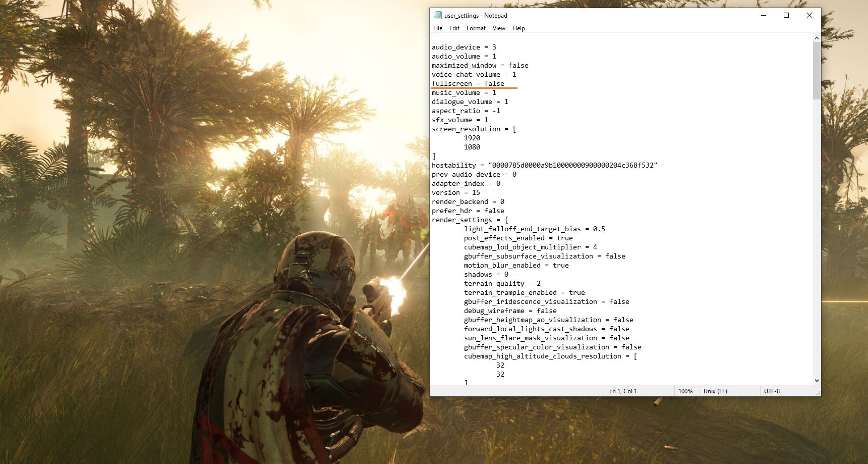Image resolution: width=868 pixels, height=464 pixels.
Task: Click the 'post_effects_enabled = true' line
Action: pyautogui.click(x=518, y=238)
